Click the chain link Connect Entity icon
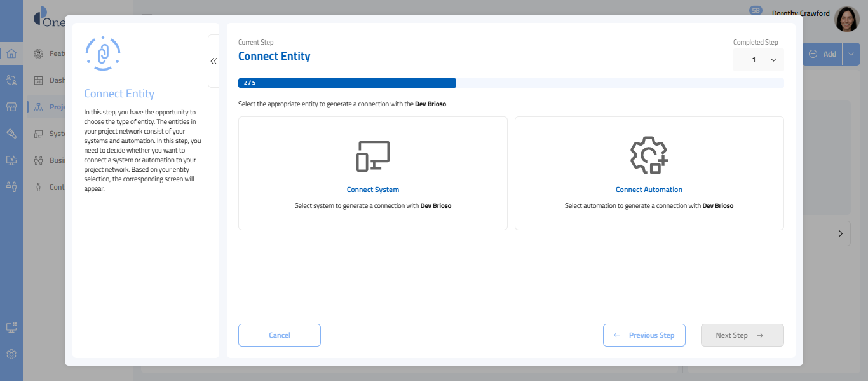This screenshot has height=381, width=868. coord(103,54)
